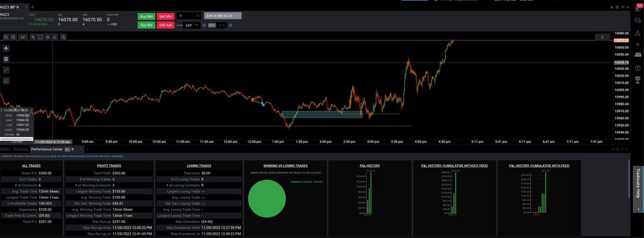Add a new bottom panel tab with plus
The width and height of the screenshot is (644, 238).
[87, 149]
